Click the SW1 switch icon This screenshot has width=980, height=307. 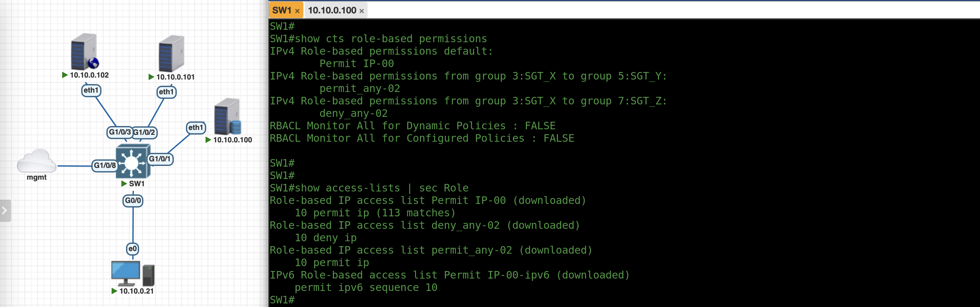coord(133,162)
